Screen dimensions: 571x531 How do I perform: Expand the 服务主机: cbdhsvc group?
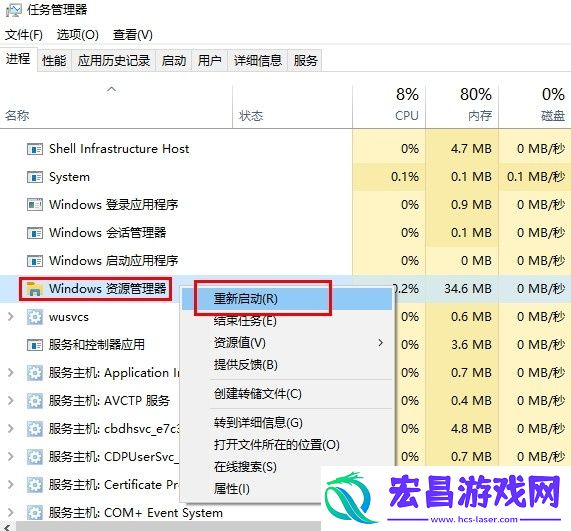11,429
